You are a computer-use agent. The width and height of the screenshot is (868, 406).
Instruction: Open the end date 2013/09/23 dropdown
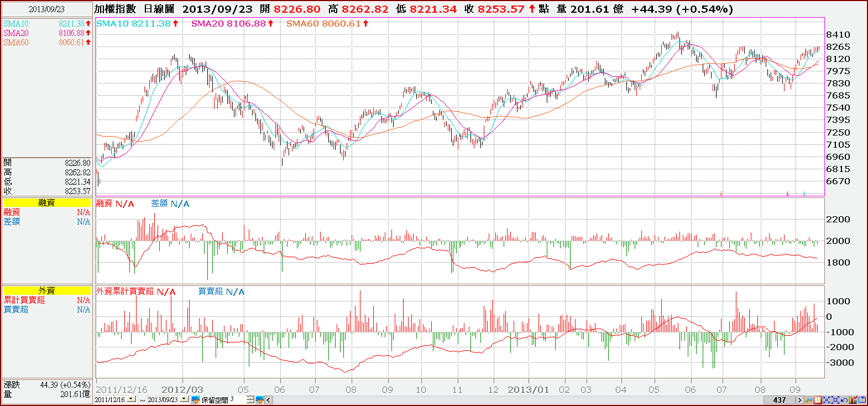point(184,399)
